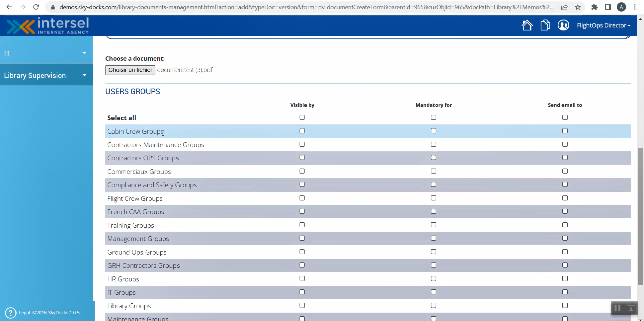Open the Legal link in footer

pos(24,313)
